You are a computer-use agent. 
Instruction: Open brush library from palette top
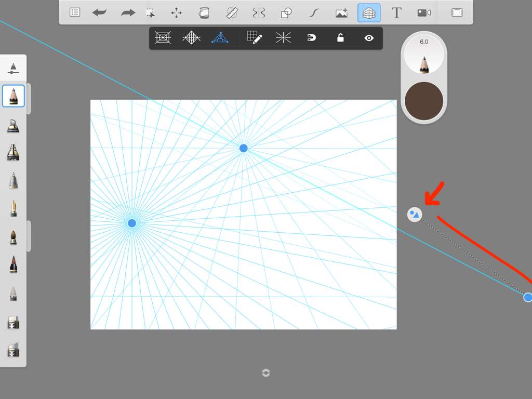pyautogui.click(x=14, y=68)
